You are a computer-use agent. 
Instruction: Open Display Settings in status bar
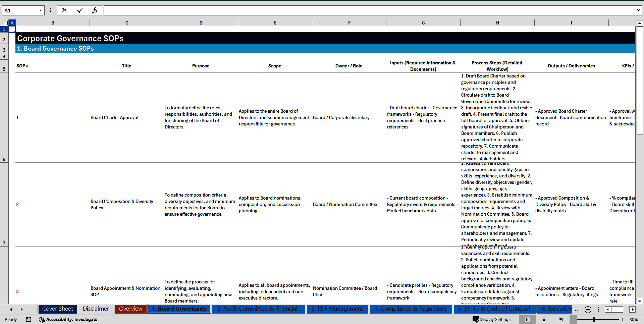pyautogui.click(x=492, y=319)
